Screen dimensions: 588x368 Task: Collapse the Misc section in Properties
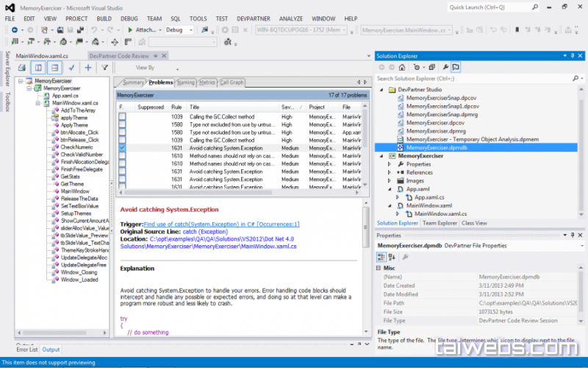tap(380, 268)
